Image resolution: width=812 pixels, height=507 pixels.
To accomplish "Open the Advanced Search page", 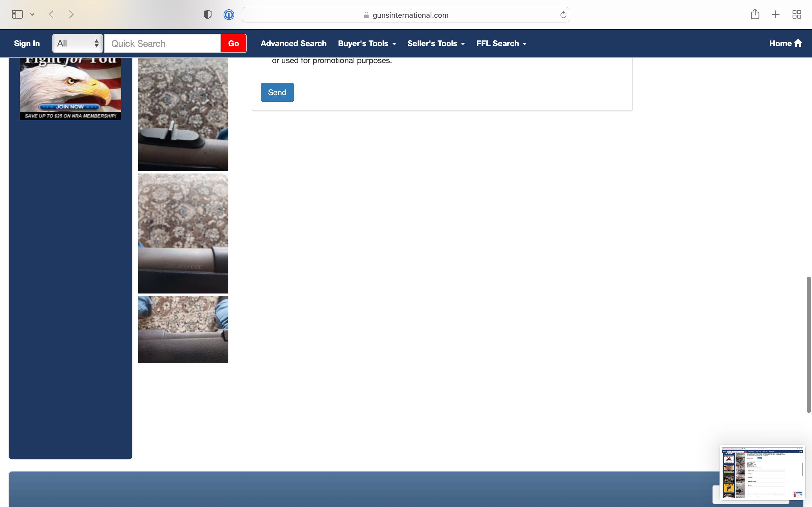I will [293, 44].
